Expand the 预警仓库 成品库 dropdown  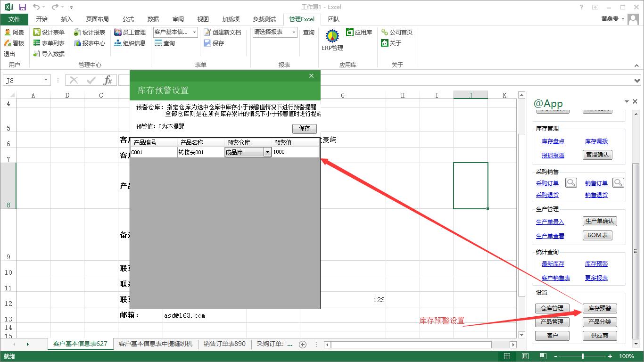pyautogui.click(x=267, y=152)
